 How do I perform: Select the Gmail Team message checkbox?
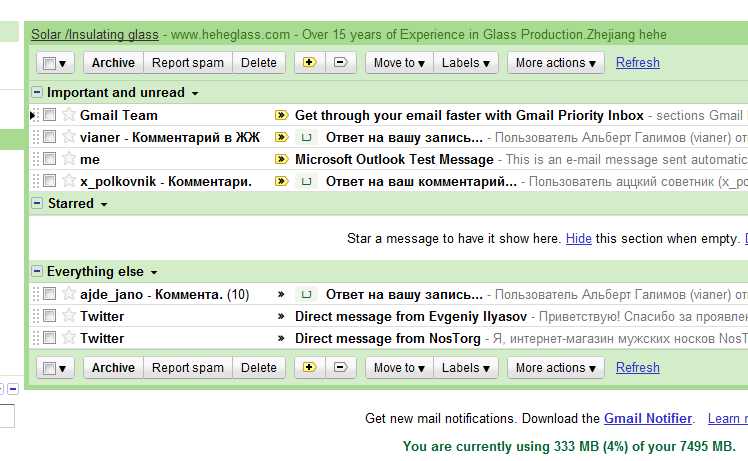click(x=49, y=115)
